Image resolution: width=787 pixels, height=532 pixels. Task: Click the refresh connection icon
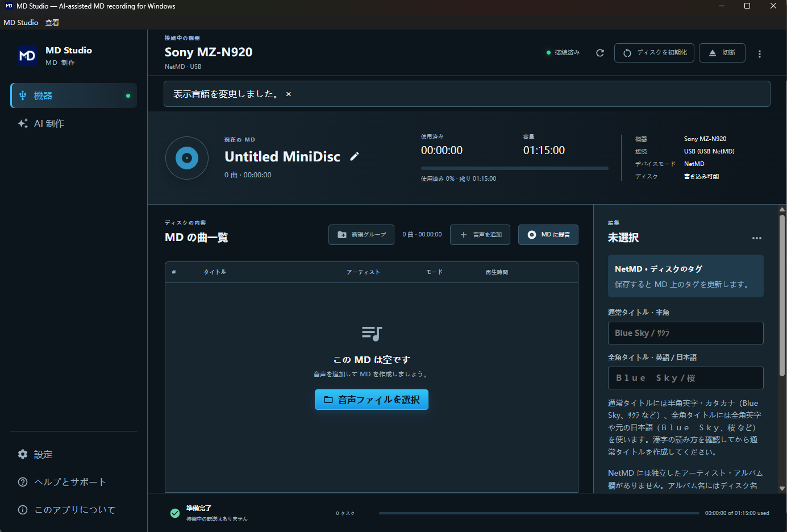[x=600, y=53]
